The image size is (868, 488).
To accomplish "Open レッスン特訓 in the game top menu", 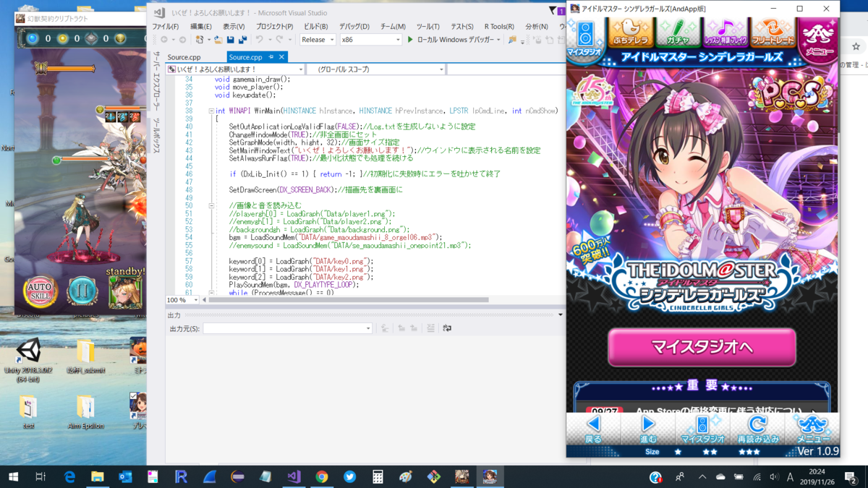I will coord(725,33).
